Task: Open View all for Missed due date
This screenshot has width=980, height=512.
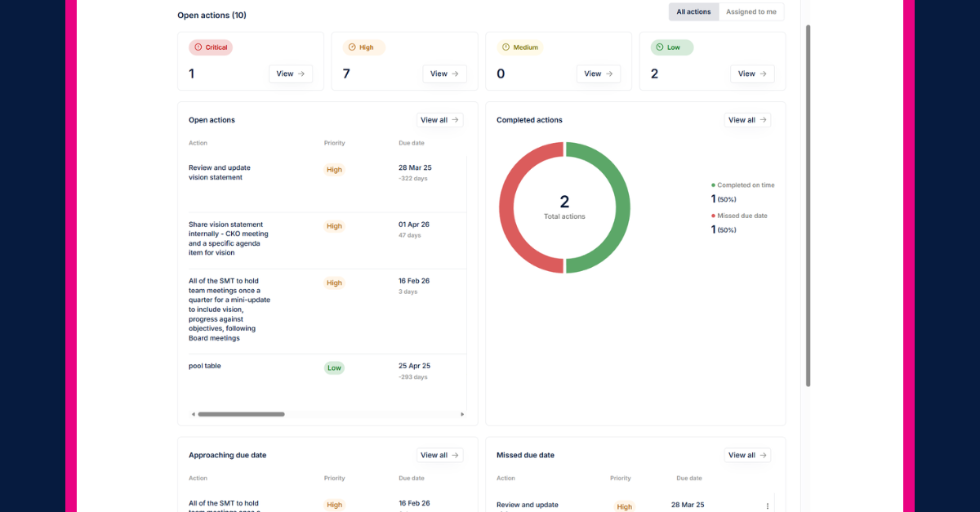Action: click(x=747, y=455)
